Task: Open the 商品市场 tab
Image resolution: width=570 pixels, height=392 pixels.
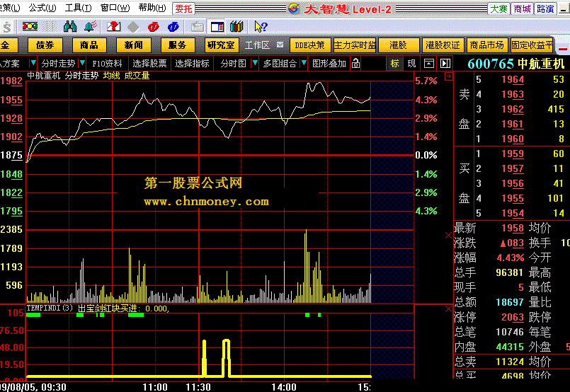Action: [x=487, y=45]
